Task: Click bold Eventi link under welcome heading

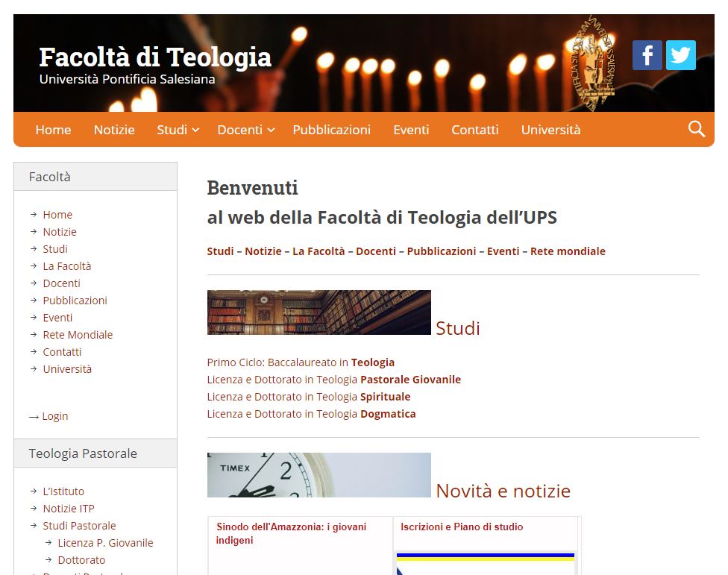Action: 503,251
